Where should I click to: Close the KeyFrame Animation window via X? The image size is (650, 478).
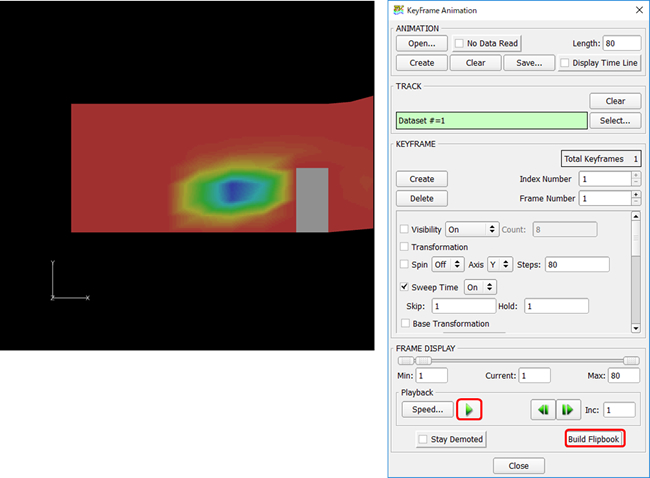point(636,10)
